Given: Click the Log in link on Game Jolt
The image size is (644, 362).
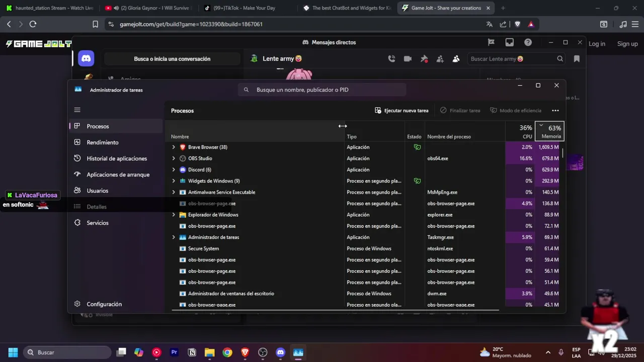Looking at the screenshot, I should pyautogui.click(x=597, y=44).
